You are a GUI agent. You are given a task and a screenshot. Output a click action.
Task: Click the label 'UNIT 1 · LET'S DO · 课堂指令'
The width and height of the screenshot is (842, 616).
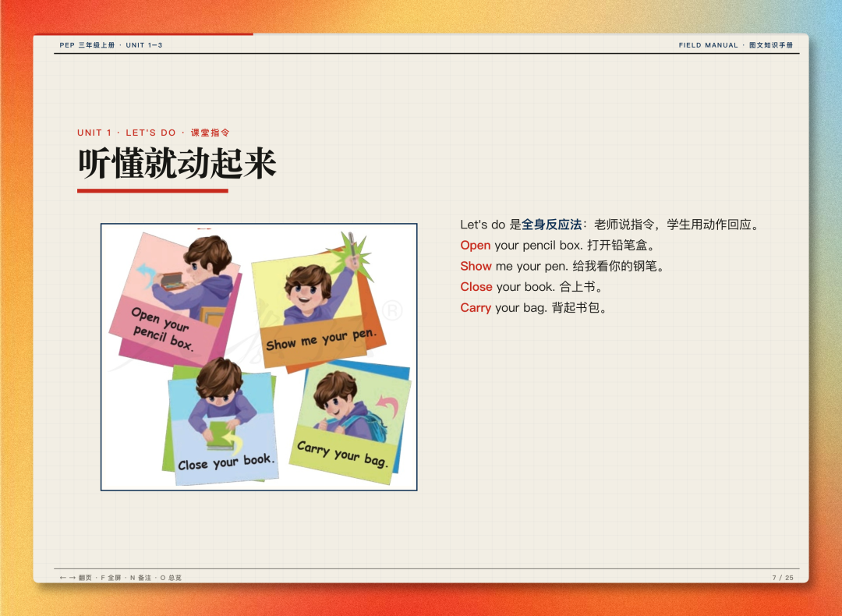coord(154,133)
